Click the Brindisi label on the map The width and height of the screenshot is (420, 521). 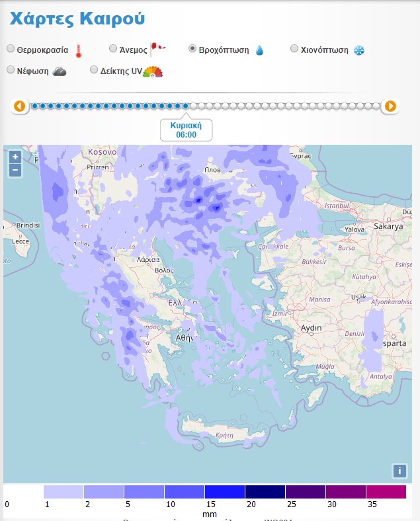point(28,225)
